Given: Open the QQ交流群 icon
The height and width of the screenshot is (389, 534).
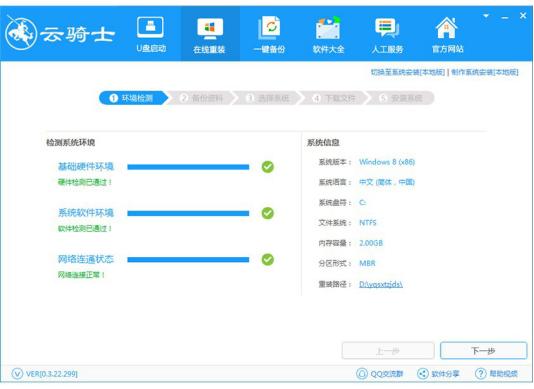Looking at the screenshot, I should coord(362,374).
